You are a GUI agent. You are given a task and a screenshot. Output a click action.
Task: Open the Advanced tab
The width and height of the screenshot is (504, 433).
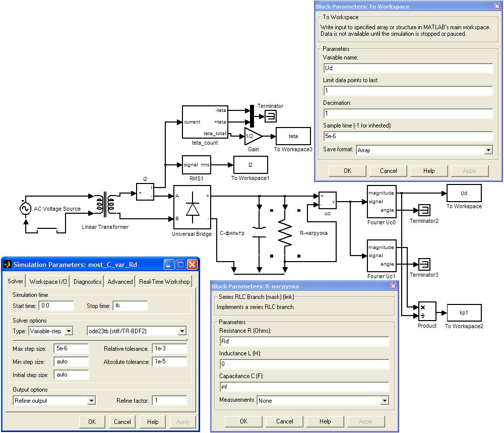click(x=120, y=282)
